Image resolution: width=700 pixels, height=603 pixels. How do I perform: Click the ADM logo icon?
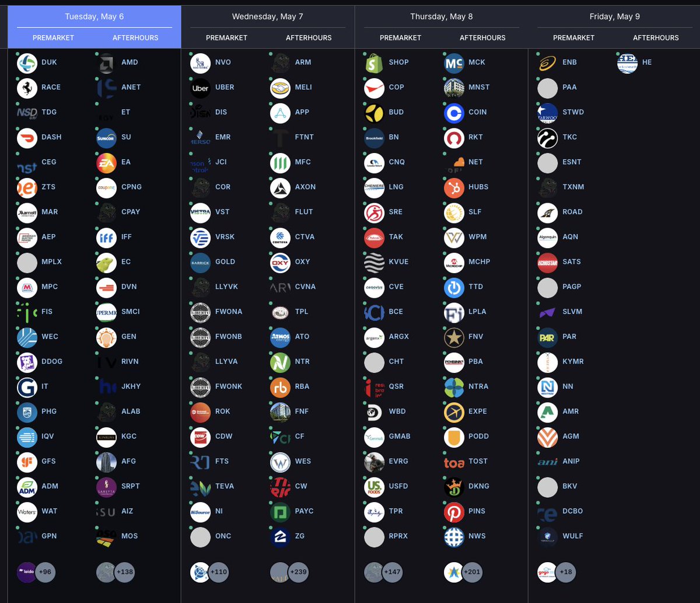(27, 487)
